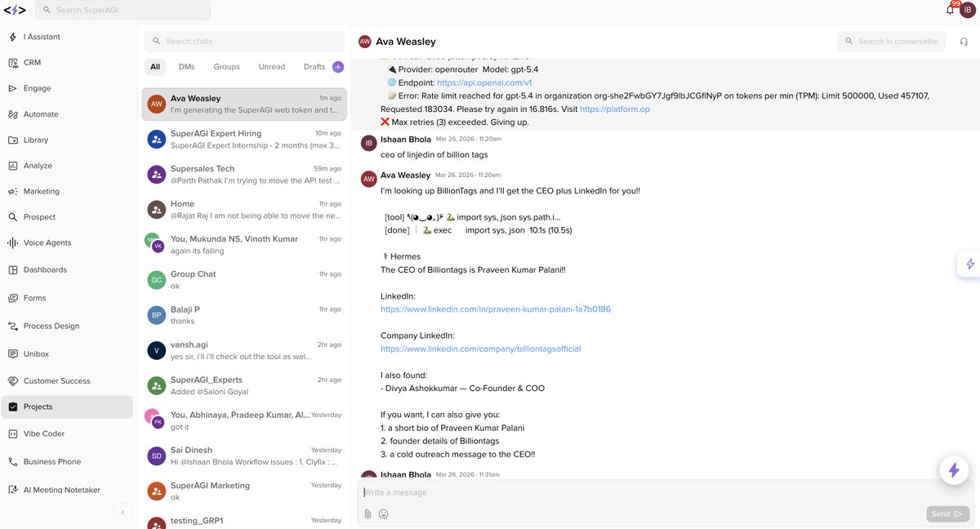The image size is (980, 529).
Task: Open the vansh.agi chat
Action: (244, 350)
